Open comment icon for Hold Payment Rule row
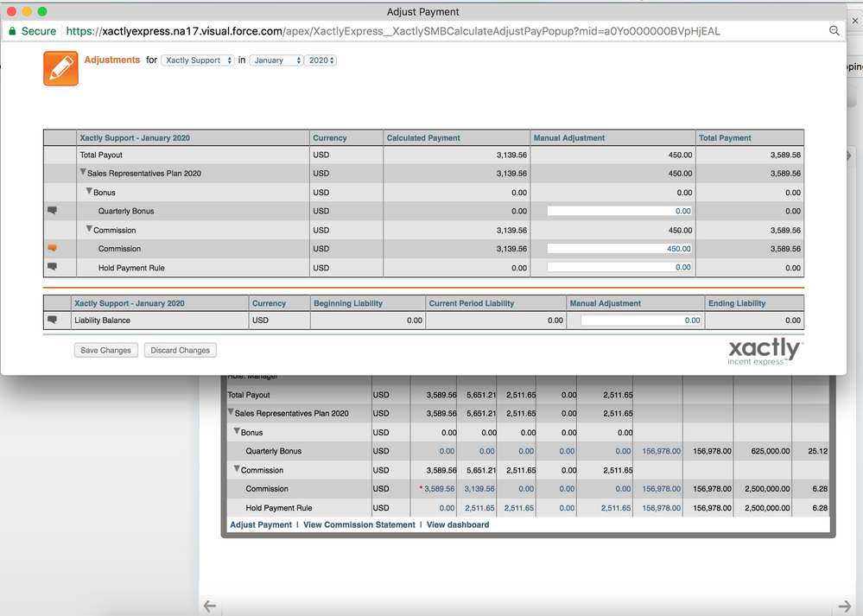Image resolution: width=863 pixels, height=616 pixels. [x=53, y=266]
